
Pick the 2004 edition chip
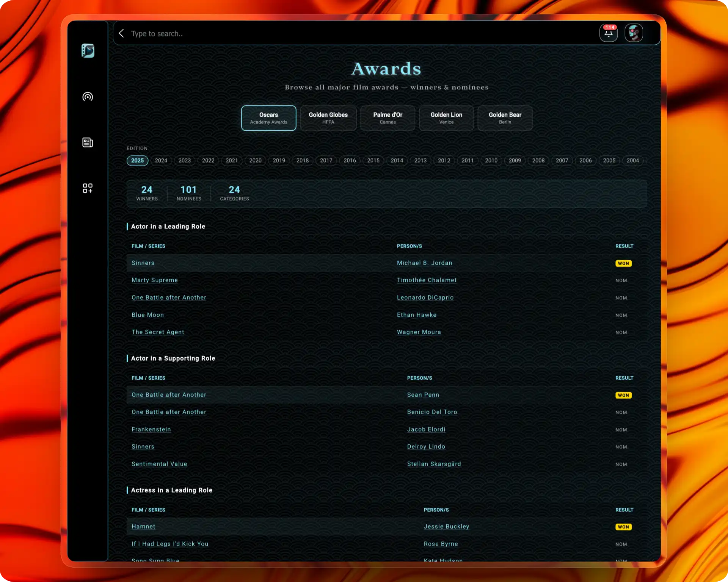coord(632,160)
